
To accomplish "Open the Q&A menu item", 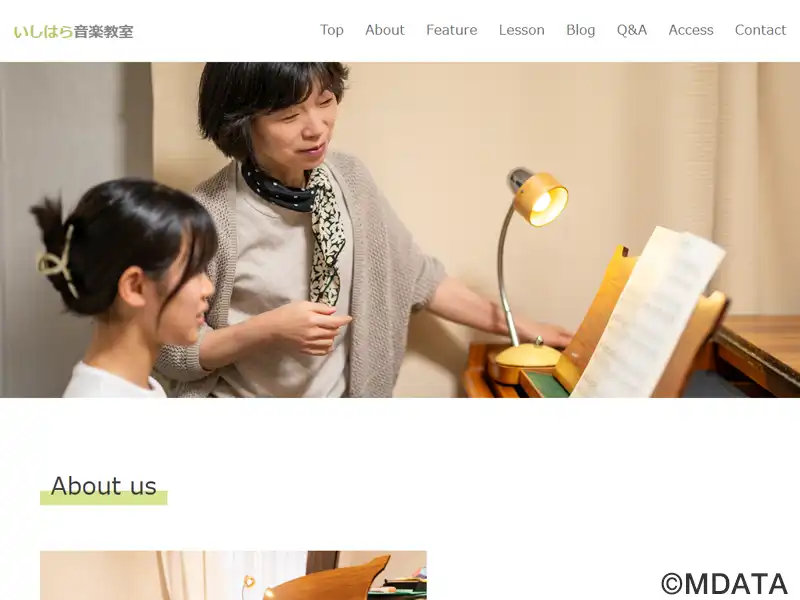I will pos(632,30).
